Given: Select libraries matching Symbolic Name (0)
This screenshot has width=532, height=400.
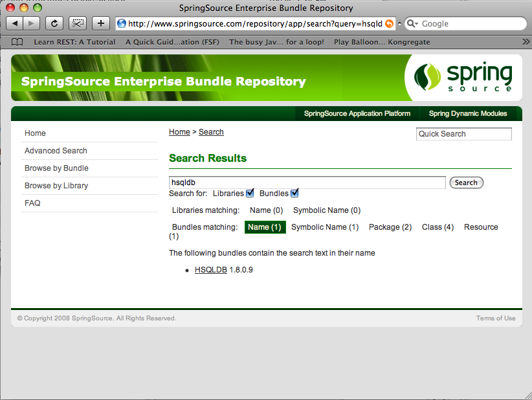Looking at the screenshot, I should click(x=327, y=210).
